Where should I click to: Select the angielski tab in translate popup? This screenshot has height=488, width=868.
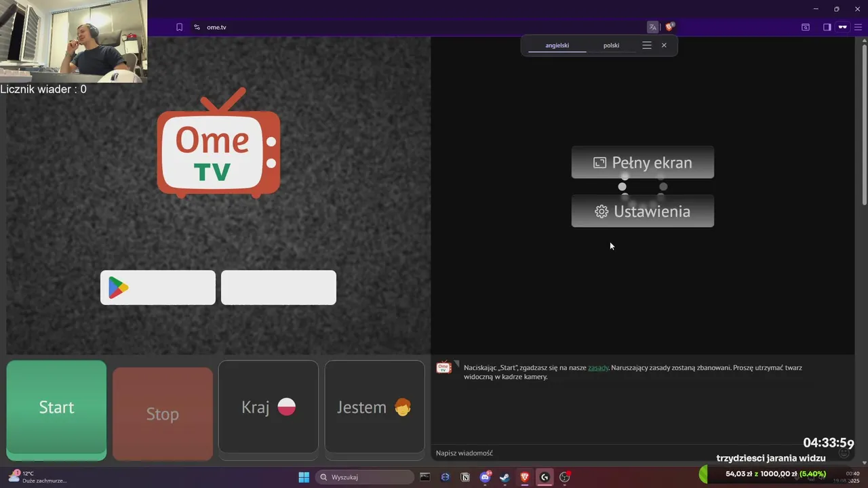pos(557,45)
